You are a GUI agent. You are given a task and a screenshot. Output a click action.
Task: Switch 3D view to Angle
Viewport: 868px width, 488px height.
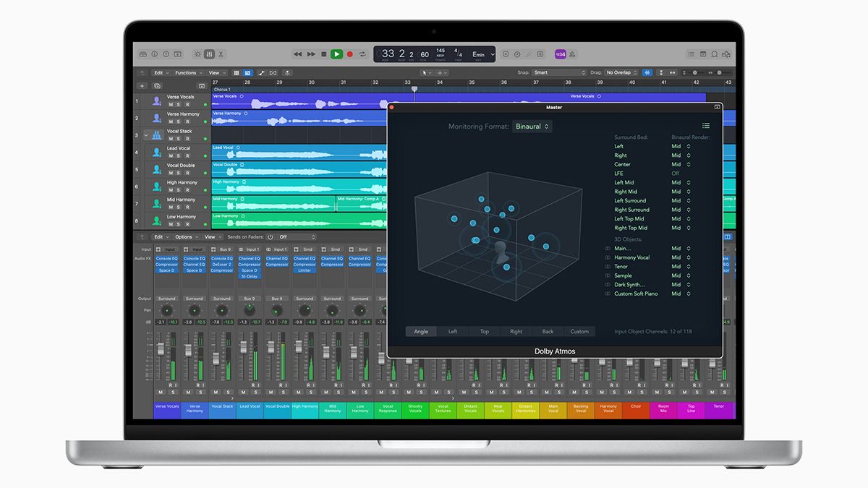(x=421, y=332)
